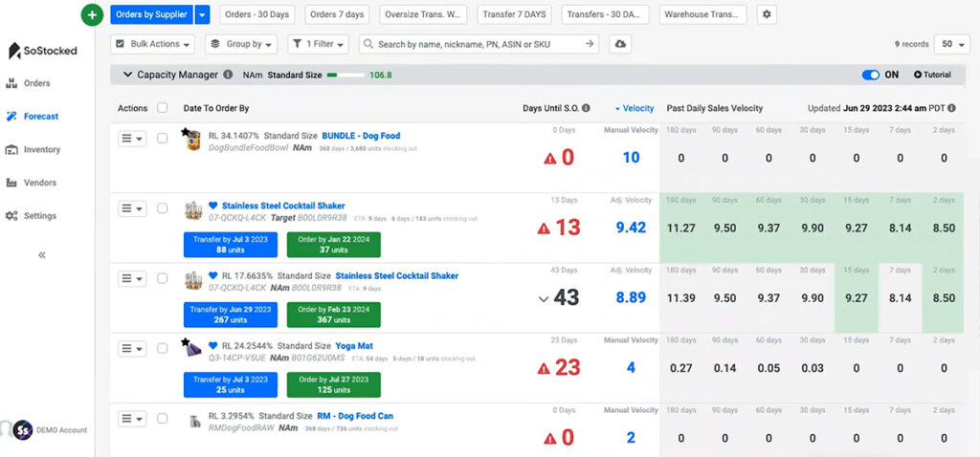Screen dimensions: 980x457
Task: Click the Days Until S.O. info icon
Action: 586,108
